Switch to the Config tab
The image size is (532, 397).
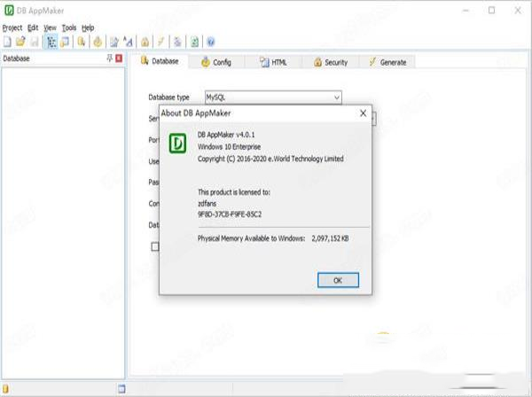(216, 62)
